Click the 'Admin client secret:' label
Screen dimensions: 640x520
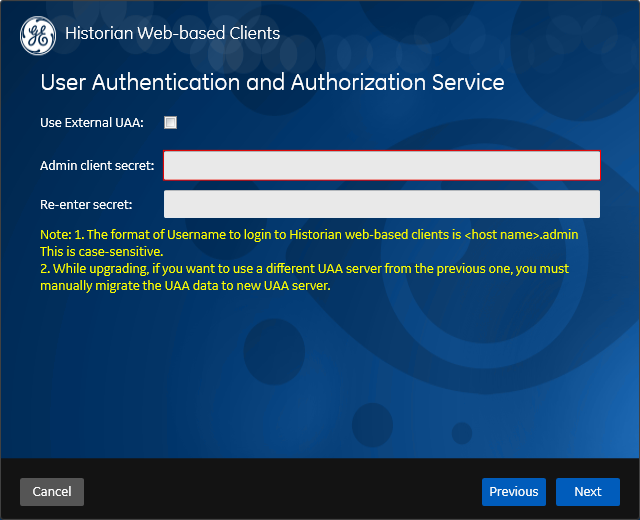click(x=97, y=165)
